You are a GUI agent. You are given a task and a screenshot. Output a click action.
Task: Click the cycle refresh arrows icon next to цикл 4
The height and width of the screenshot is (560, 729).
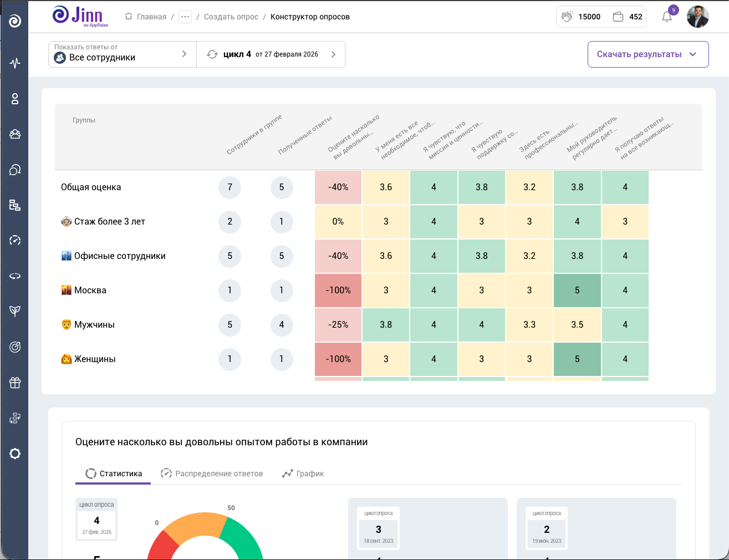click(212, 54)
